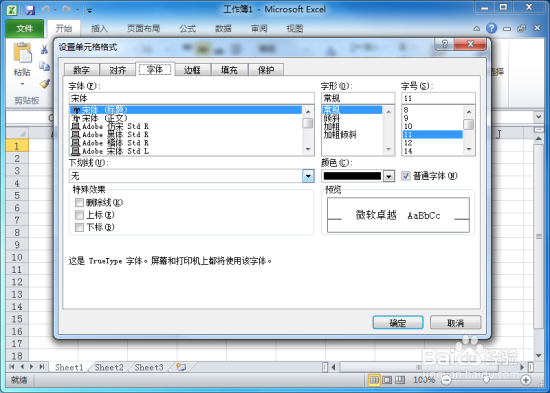The image size is (550, 393).
Task: Click the Cancel (取消) button
Action: 455,323
